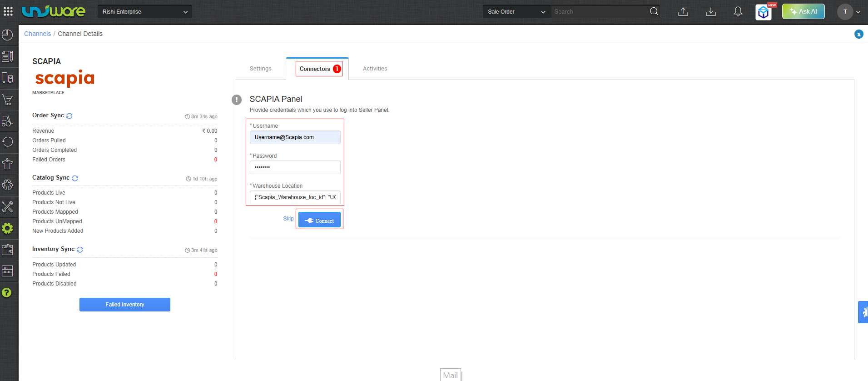Open the shopping cart sidebar icon
This screenshot has width=868, height=381.
click(8, 100)
